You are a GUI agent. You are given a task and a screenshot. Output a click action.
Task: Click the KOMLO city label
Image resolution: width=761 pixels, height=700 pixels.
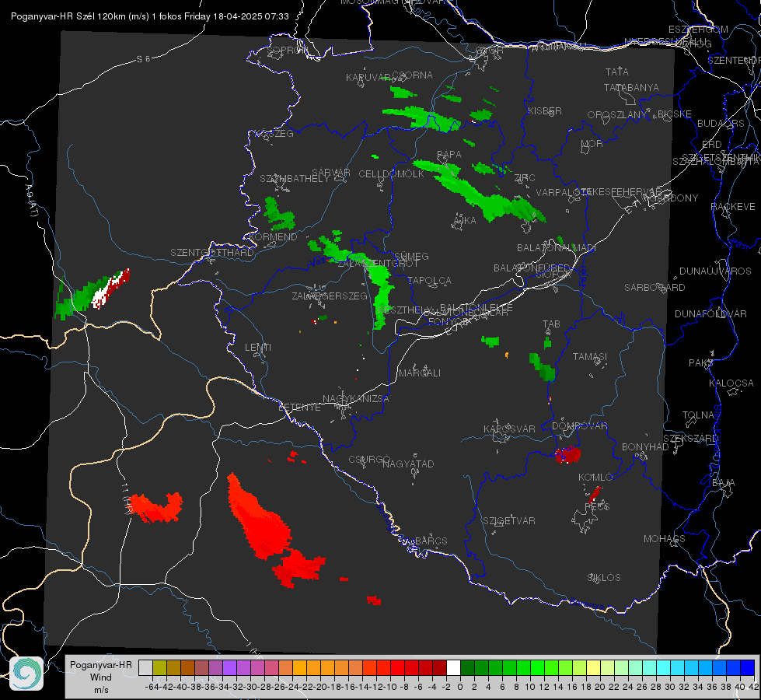coord(595,478)
